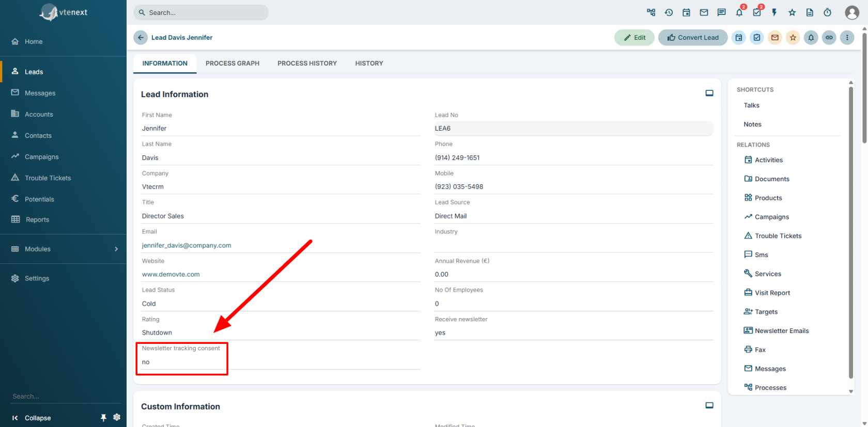Open the sidebar gear settings icon
868x427 pixels.
[117, 417]
